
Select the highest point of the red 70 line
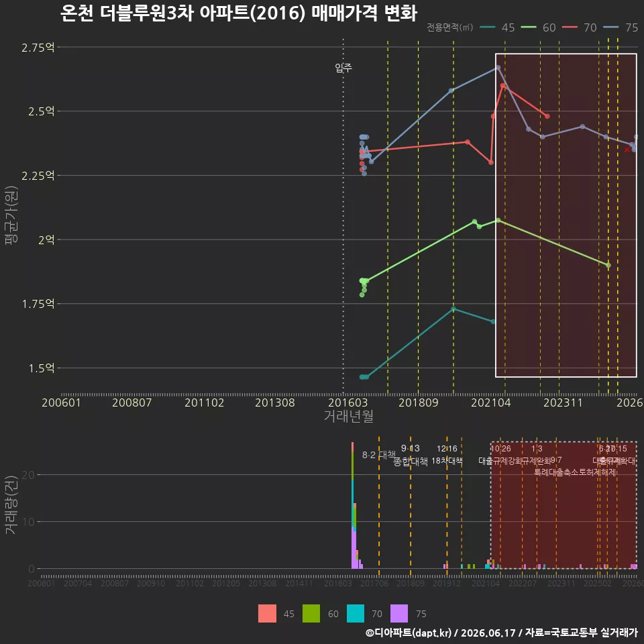tap(502, 85)
